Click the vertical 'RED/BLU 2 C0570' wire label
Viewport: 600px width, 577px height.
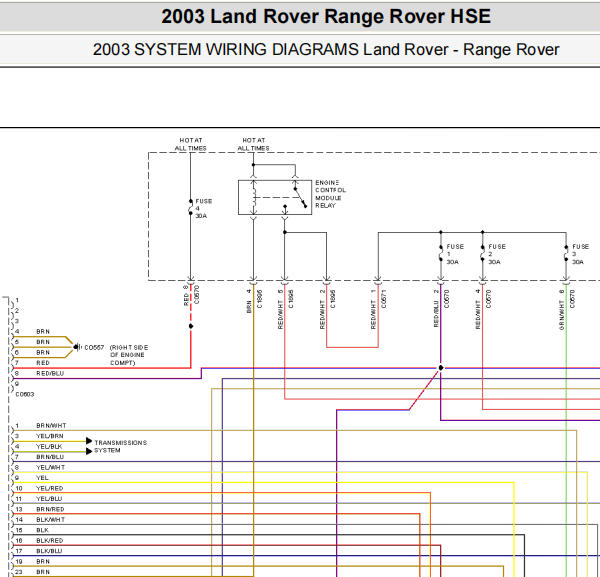(x=441, y=308)
